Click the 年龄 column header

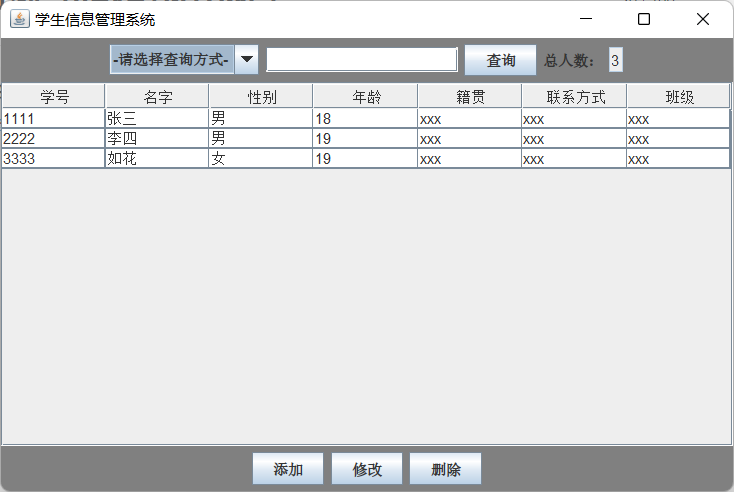366,96
